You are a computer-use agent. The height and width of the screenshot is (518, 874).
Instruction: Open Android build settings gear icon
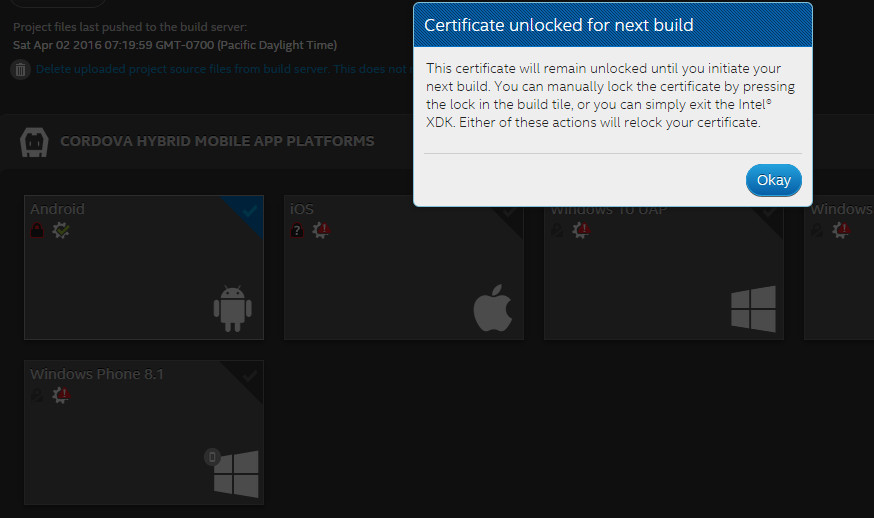61,230
